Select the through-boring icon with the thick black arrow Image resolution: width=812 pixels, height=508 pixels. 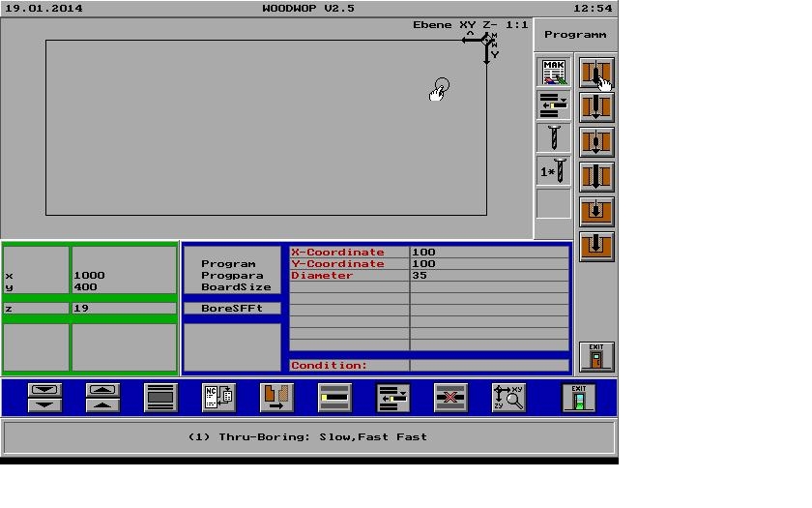[x=596, y=177]
